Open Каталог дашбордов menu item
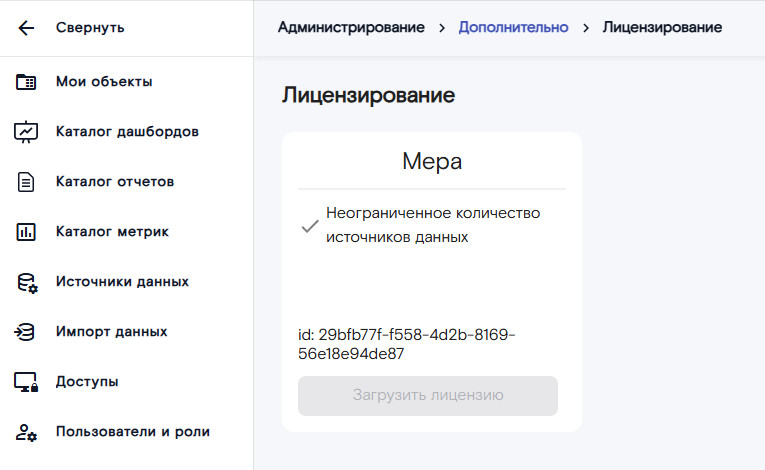 (127, 132)
